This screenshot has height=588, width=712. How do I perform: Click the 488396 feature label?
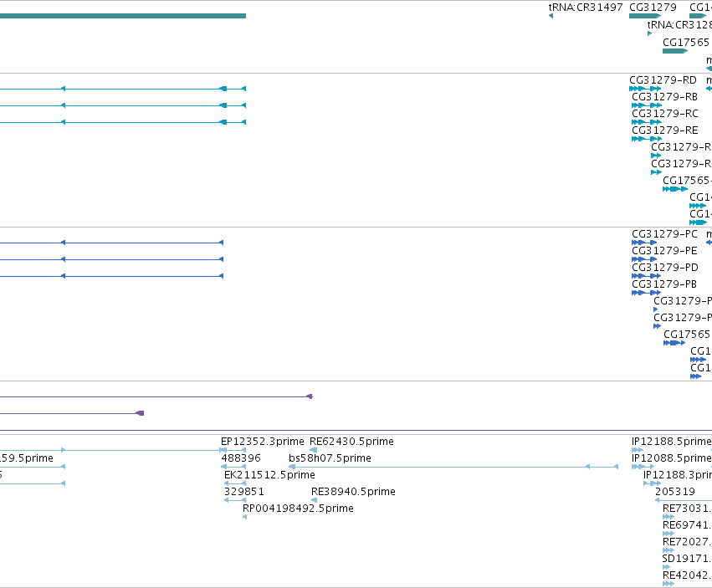(x=241, y=458)
